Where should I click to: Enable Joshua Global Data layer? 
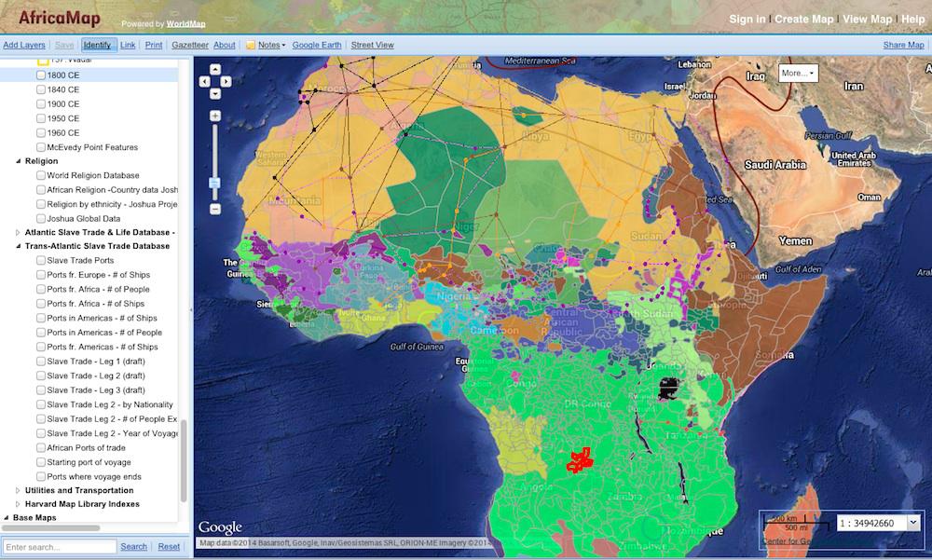[x=41, y=218]
